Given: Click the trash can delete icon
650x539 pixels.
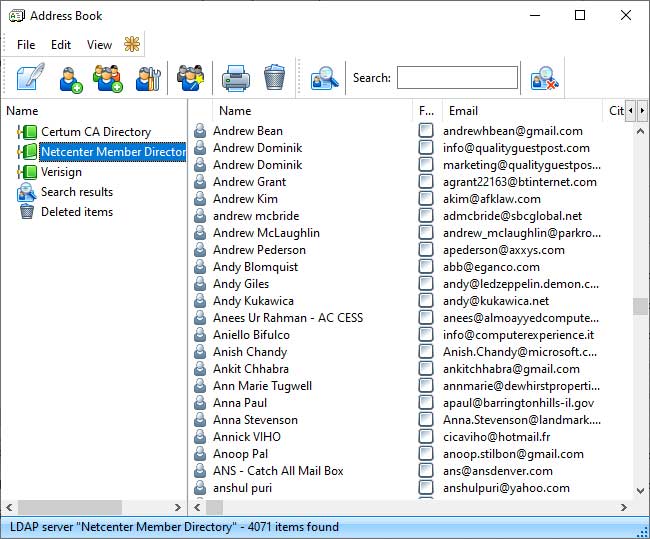Looking at the screenshot, I should point(274,78).
